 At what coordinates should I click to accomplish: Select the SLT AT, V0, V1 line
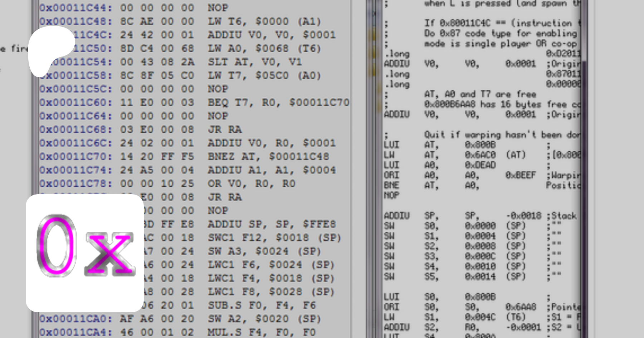coord(255,62)
